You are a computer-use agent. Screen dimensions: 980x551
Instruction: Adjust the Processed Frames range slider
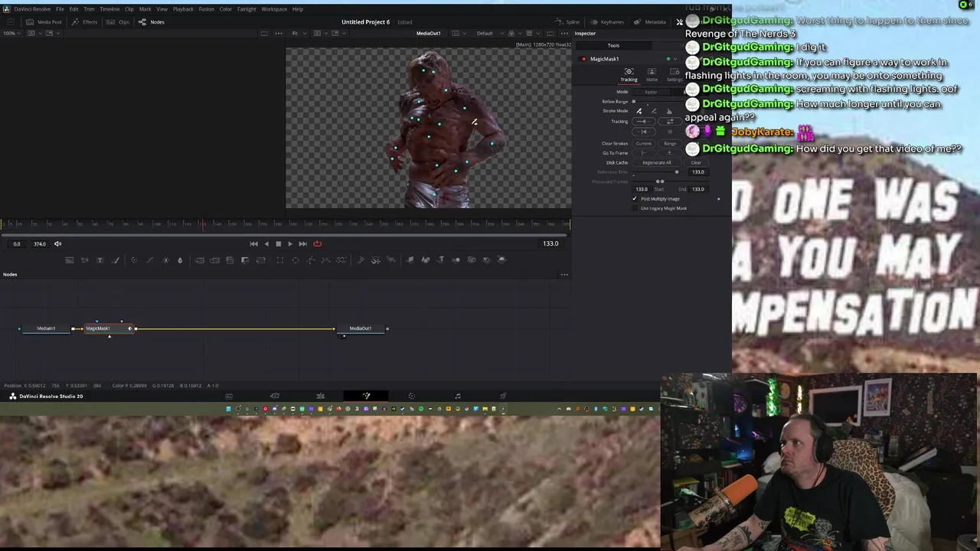tap(658, 181)
